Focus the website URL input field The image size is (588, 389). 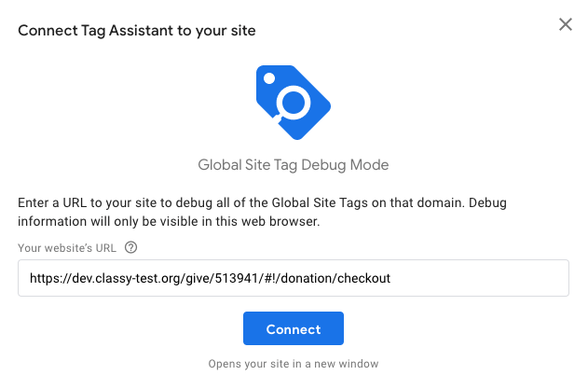pos(294,278)
